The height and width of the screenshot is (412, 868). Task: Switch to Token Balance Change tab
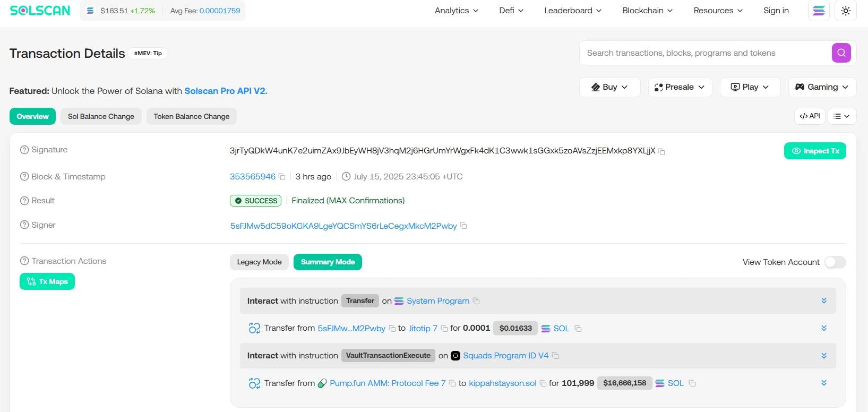tap(191, 116)
